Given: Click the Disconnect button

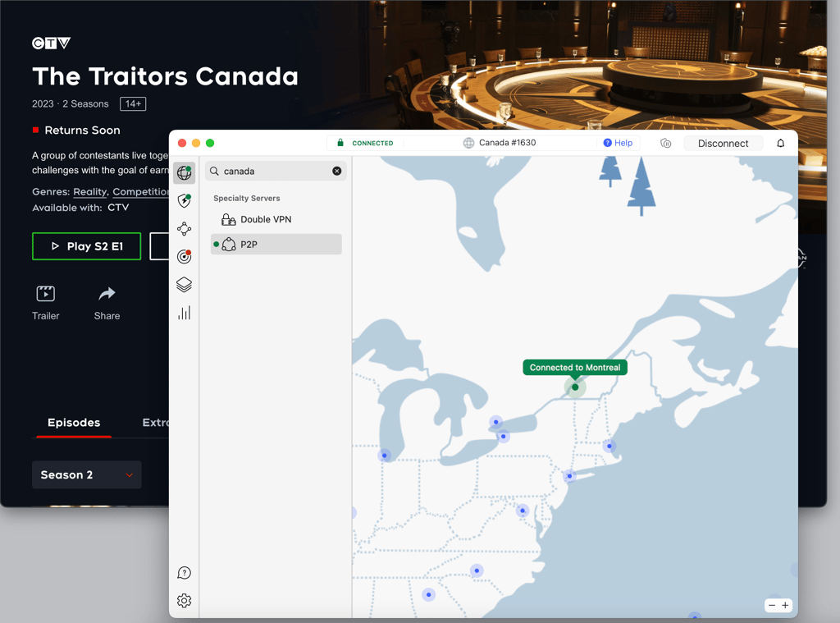Looking at the screenshot, I should [x=724, y=143].
